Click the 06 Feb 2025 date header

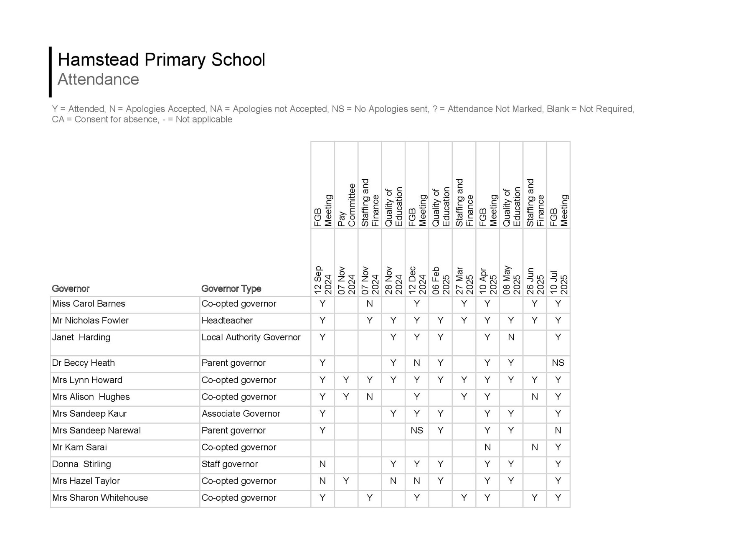(x=441, y=280)
